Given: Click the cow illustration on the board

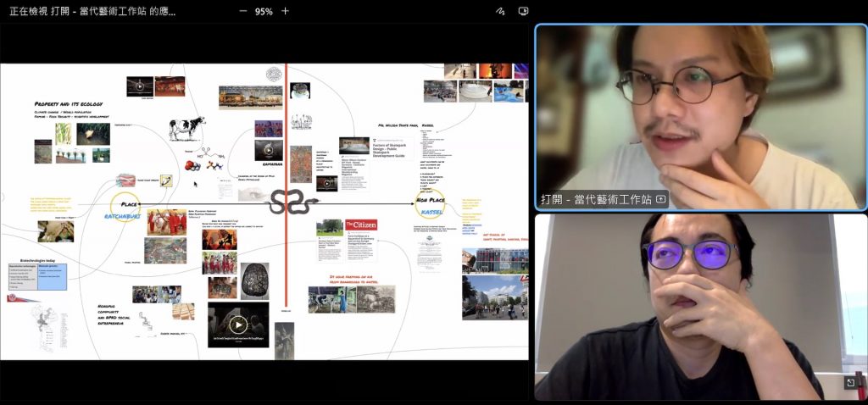Looking at the screenshot, I should point(186,129).
